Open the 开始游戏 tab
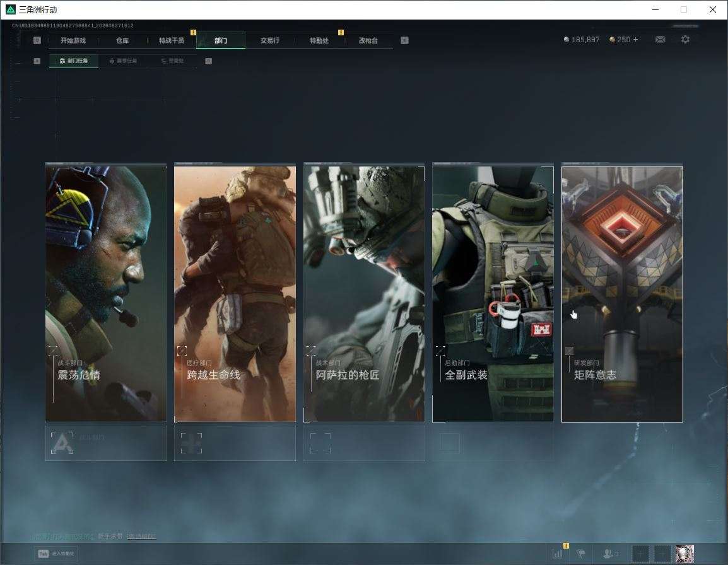 click(x=73, y=40)
